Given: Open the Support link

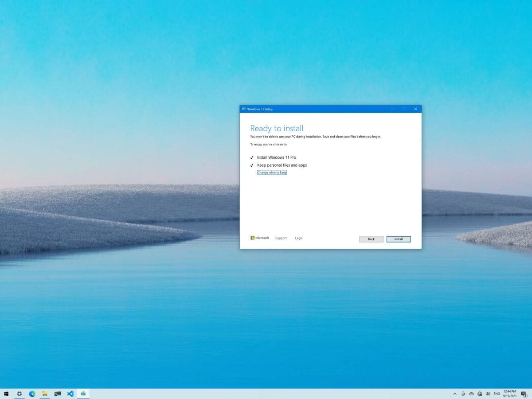Looking at the screenshot, I should pyautogui.click(x=281, y=238).
